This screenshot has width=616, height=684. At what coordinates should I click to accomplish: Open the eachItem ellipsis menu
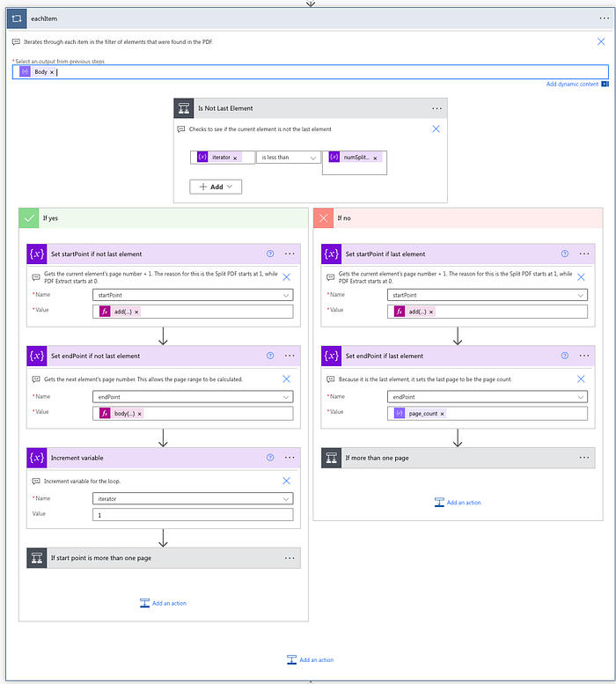(604, 18)
